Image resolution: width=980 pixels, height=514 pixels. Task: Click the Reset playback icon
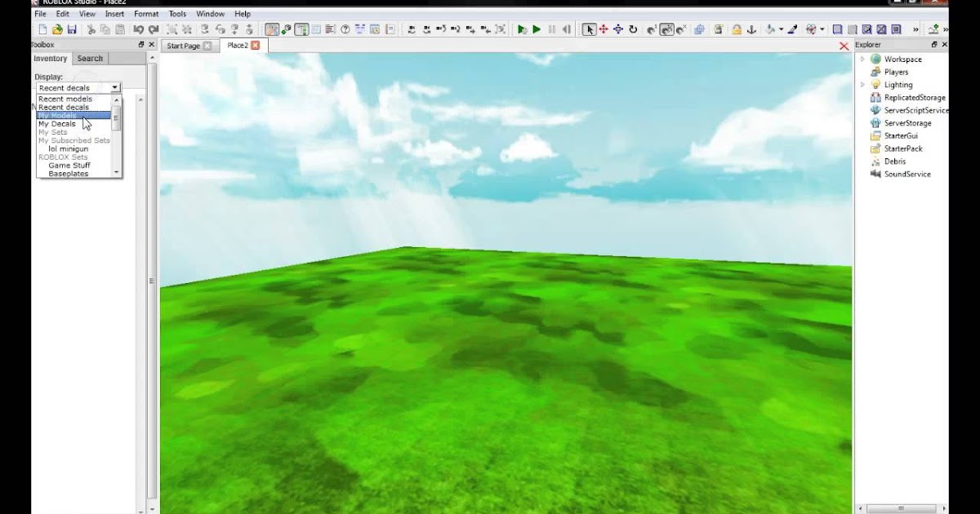(566, 29)
